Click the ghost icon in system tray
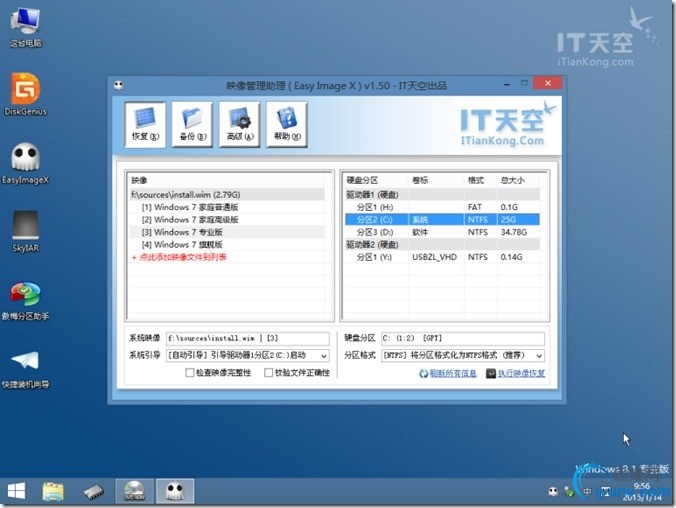This screenshot has height=508, width=676. [x=553, y=492]
